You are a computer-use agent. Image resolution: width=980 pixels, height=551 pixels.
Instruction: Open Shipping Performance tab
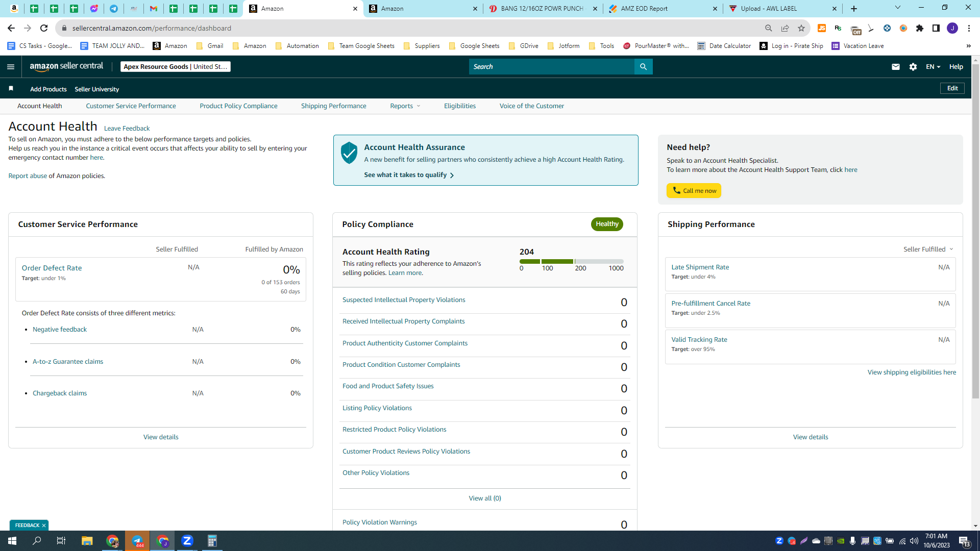coord(333,106)
